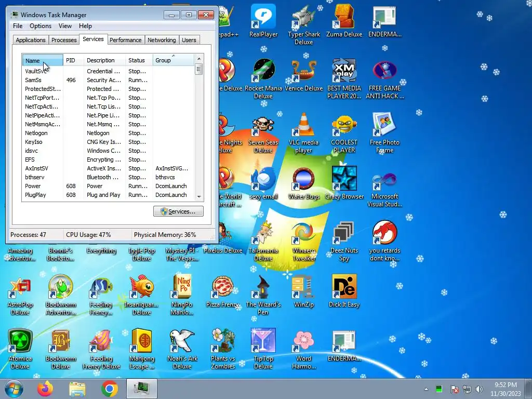Click the Start button orb
Image resolution: width=532 pixels, height=399 pixels.
(14, 389)
